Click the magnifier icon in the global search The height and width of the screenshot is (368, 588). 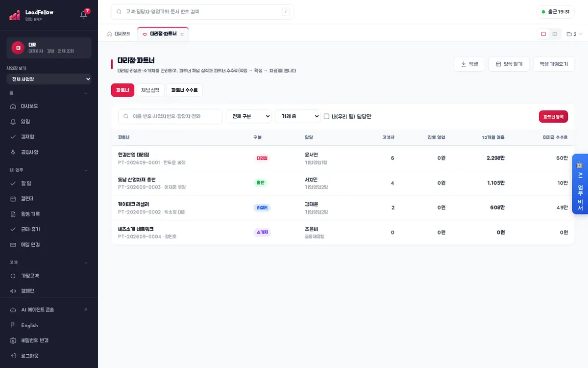(120, 12)
